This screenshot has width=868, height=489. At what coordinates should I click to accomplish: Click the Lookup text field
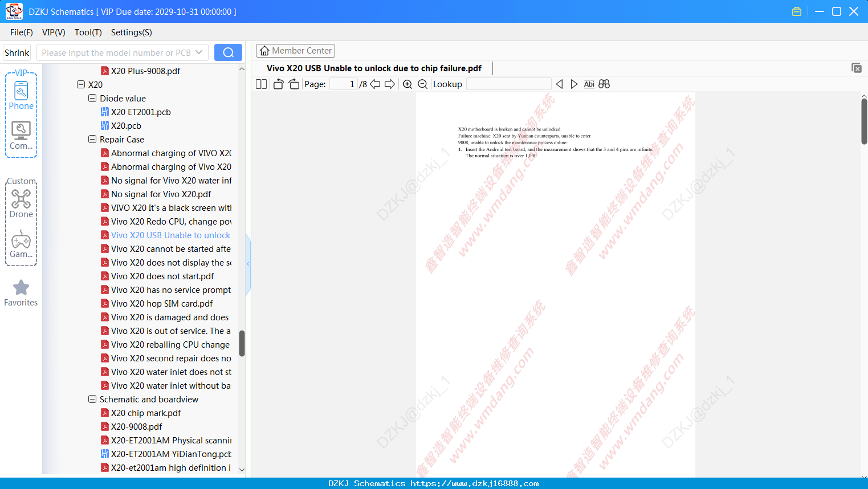tap(508, 84)
